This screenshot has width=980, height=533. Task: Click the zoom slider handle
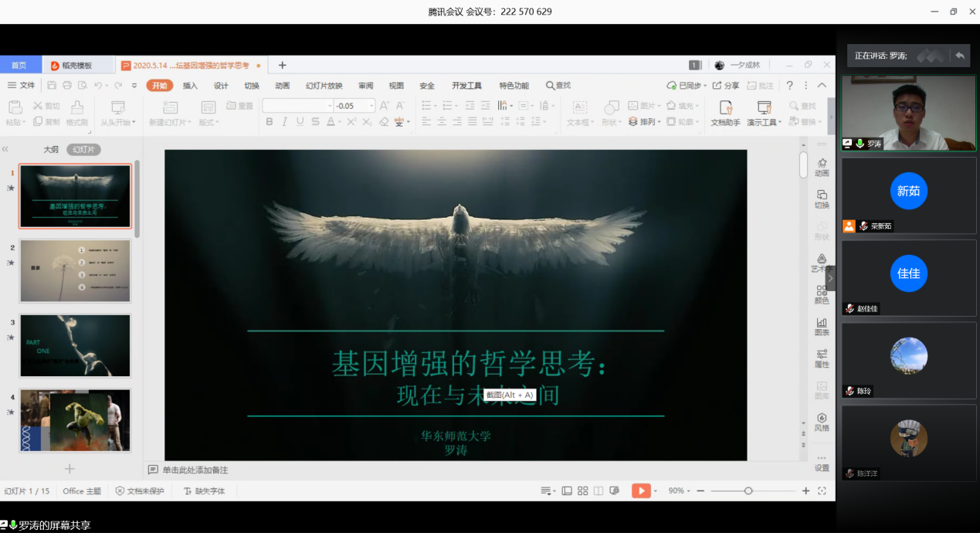[748, 491]
